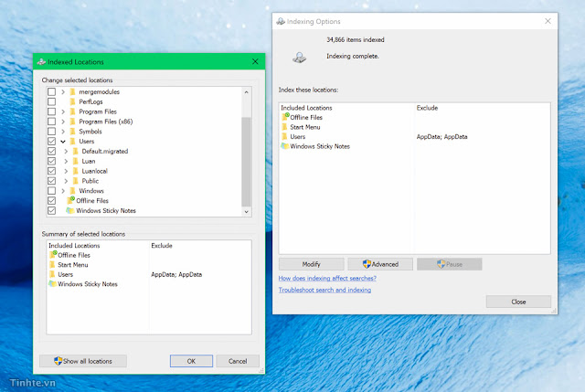Expand the Program Files folder

[x=63, y=111]
